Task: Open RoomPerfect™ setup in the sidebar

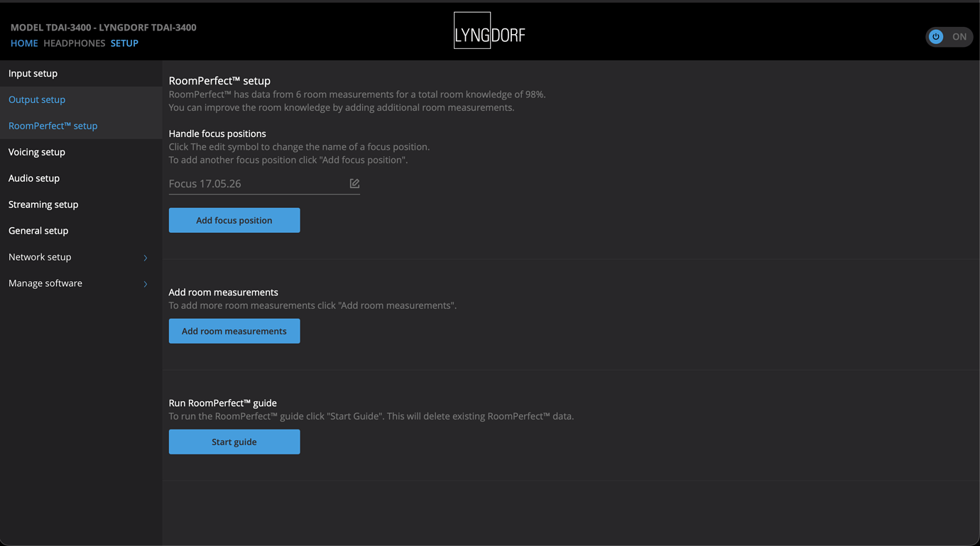Action: pyautogui.click(x=81, y=126)
